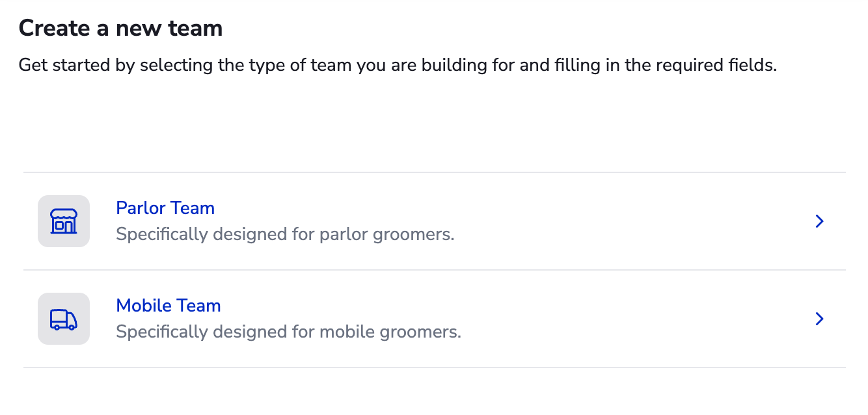Click the word "Parlor" in the first option title

click(x=140, y=208)
